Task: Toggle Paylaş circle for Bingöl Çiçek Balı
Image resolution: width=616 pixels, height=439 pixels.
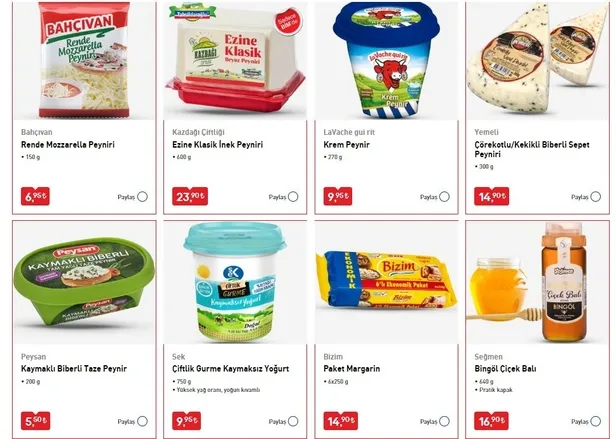Action: click(x=596, y=421)
